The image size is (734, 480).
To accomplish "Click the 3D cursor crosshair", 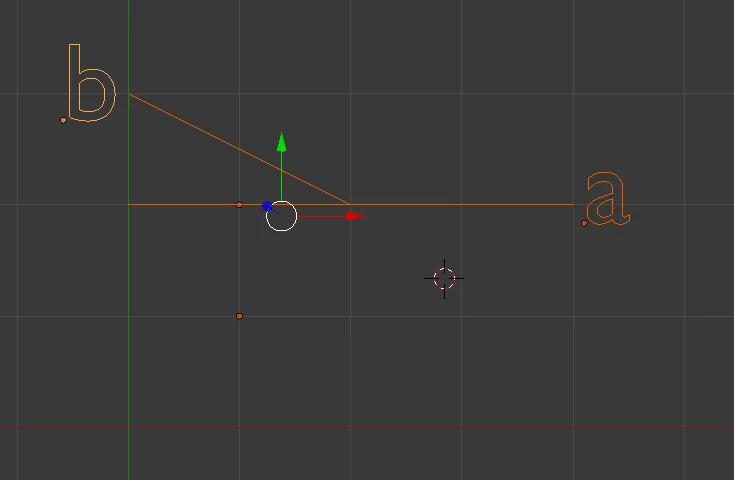I will pos(444,279).
